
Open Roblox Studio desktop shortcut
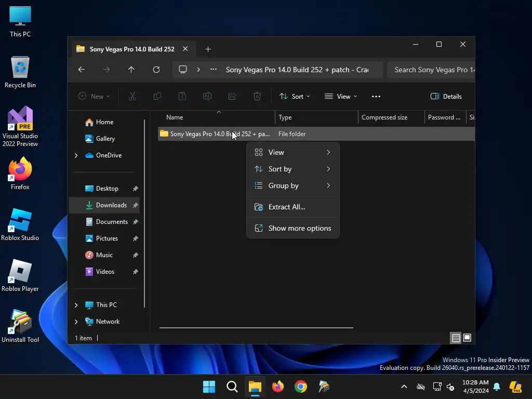tap(20, 225)
